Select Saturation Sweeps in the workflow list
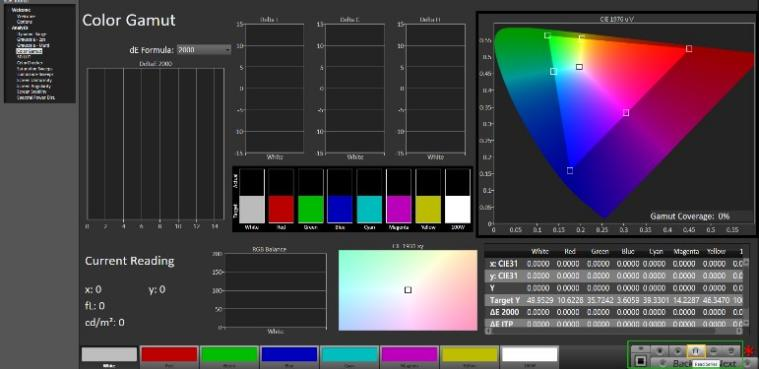The image size is (759, 369). point(34,69)
